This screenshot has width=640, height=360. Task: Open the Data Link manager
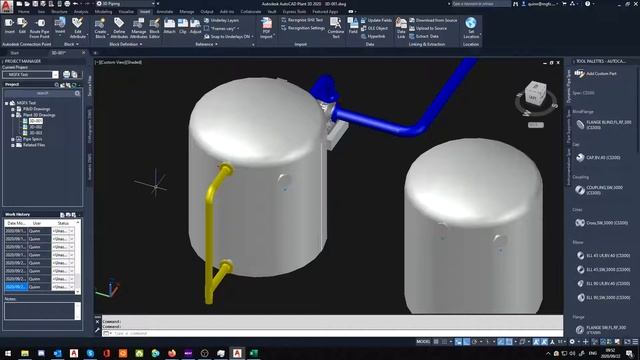(x=401, y=28)
